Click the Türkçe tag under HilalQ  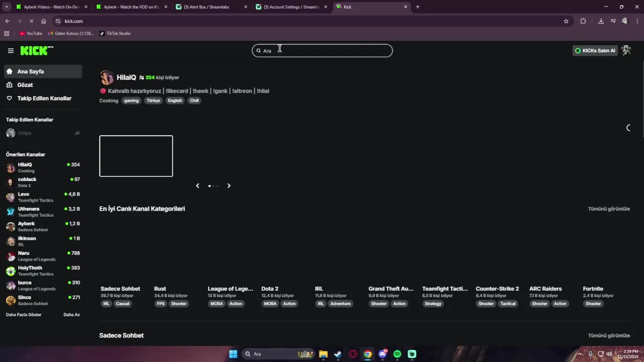153,101
